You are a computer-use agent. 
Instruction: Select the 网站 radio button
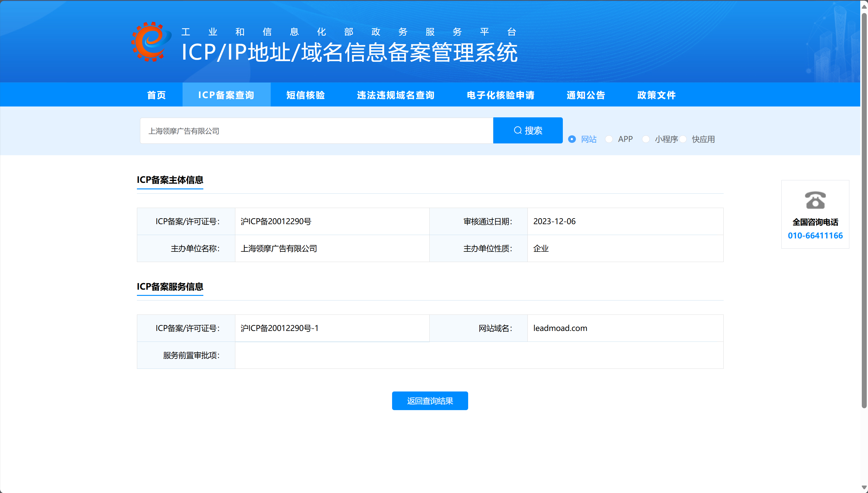[x=572, y=139]
